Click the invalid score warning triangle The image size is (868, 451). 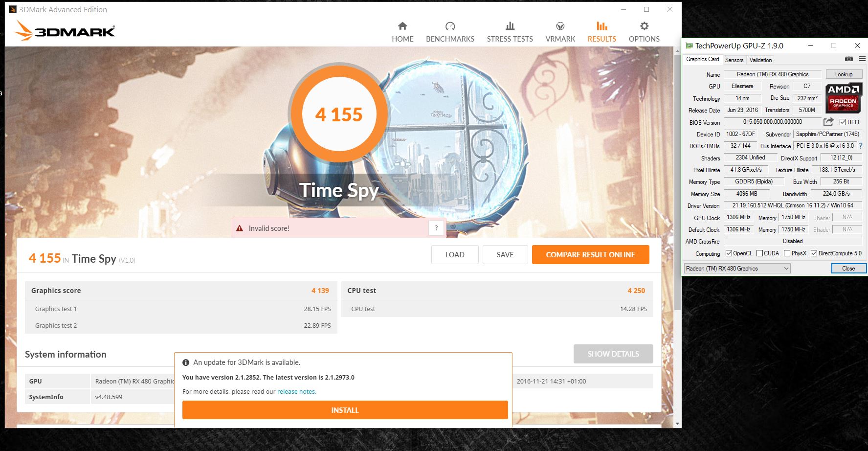click(x=240, y=228)
